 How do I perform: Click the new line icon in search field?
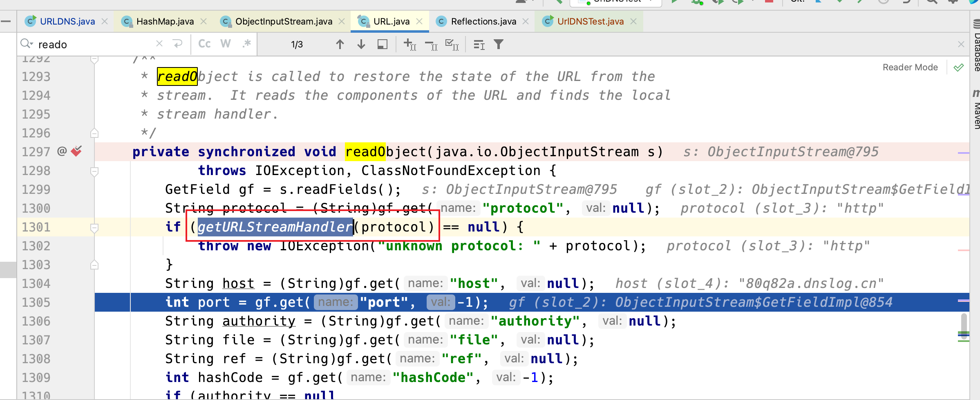click(x=178, y=44)
